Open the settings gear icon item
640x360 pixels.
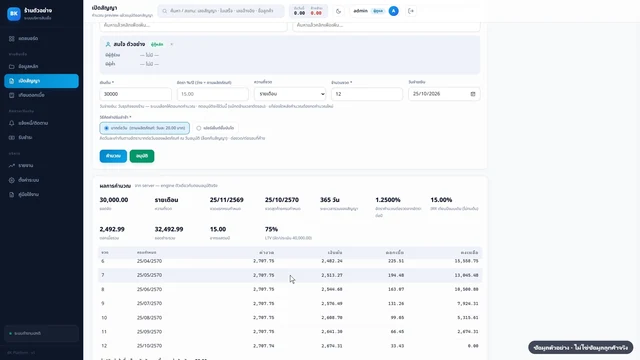(11, 180)
